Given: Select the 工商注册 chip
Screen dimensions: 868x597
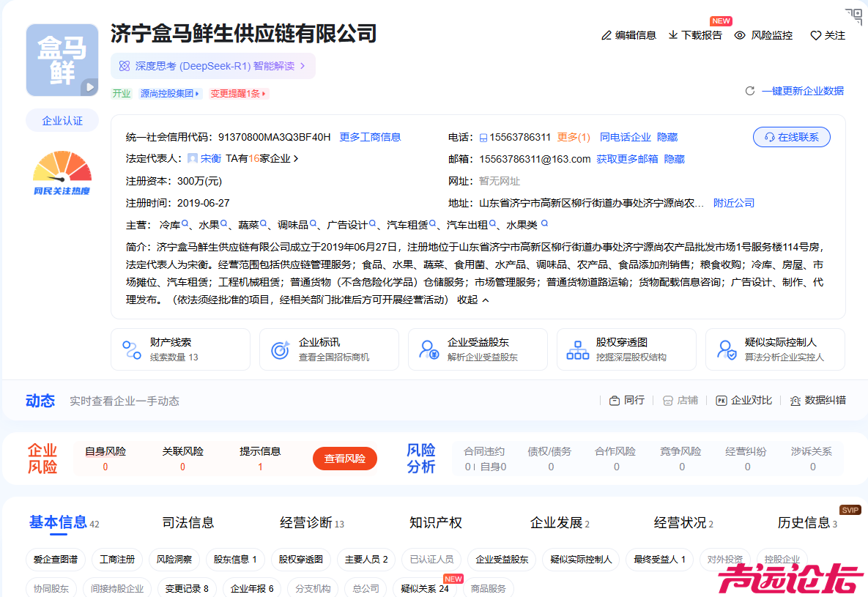Looking at the screenshot, I should click(117, 560).
